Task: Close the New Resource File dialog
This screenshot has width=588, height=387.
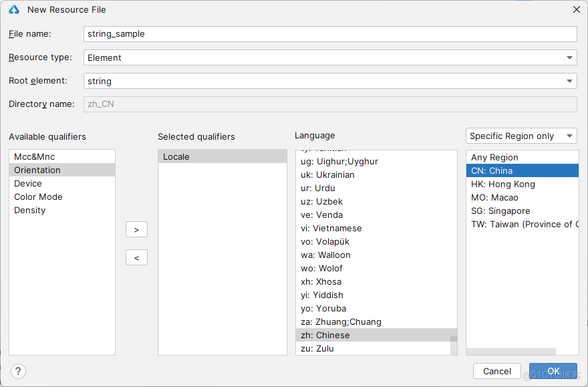Action: tap(577, 9)
